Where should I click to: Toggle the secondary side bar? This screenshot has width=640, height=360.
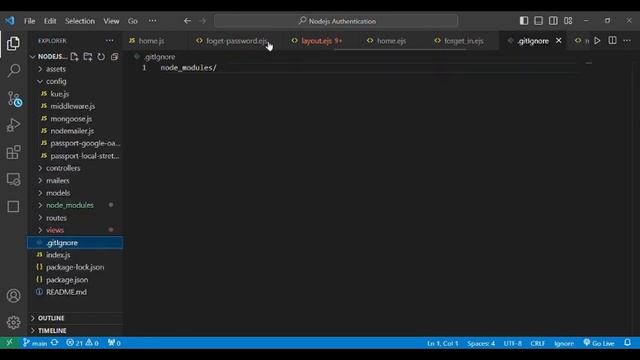pos(553,20)
